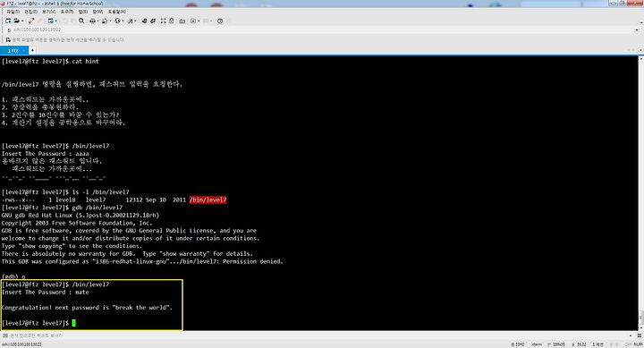Click the Help question mark icon
Image resolution: width=644 pixels, height=348 pixels.
point(220,21)
